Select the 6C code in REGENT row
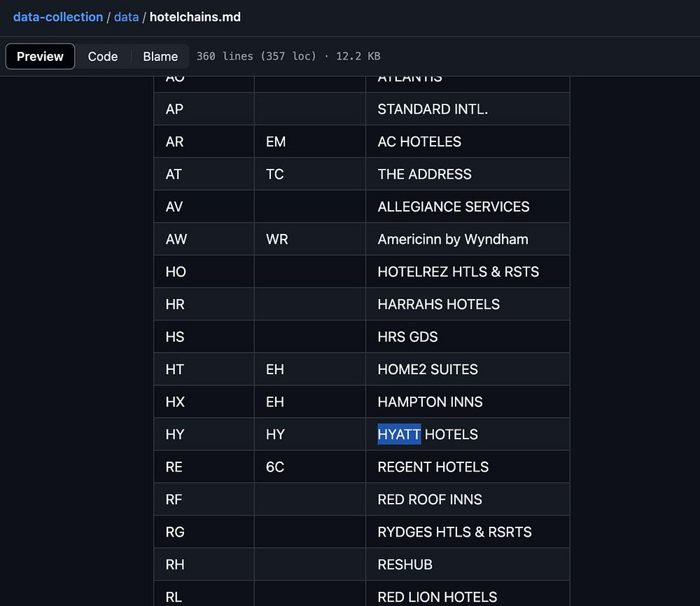Viewport: 700px width, 606px height. [x=275, y=467]
